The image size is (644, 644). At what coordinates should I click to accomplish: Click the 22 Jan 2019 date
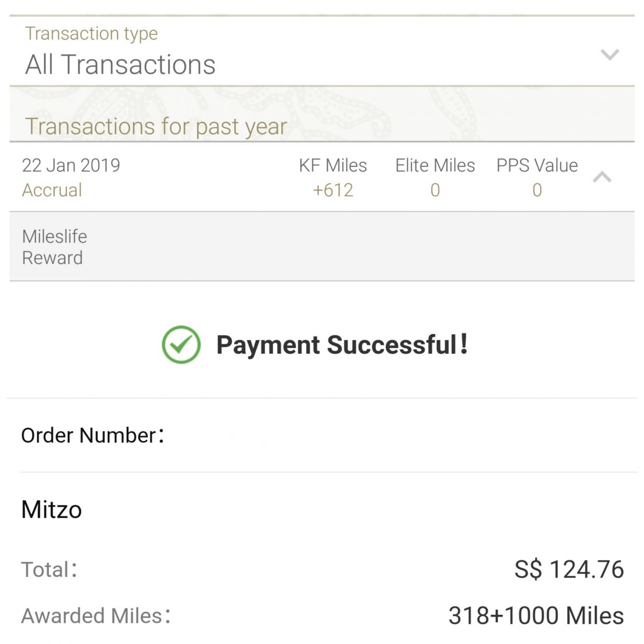point(71,165)
